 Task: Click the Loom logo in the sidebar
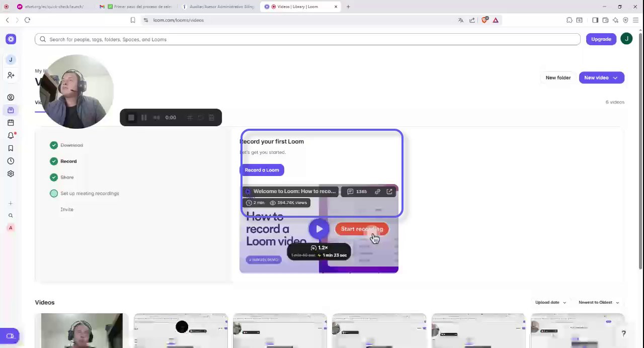point(11,39)
